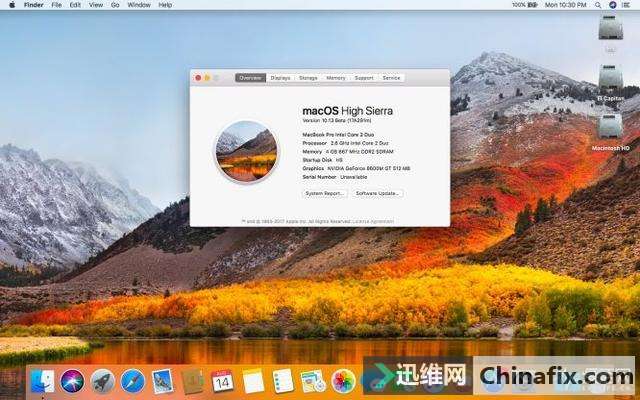Select the topmost unnamed drive on desktop
This screenshot has width=640, height=400.
point(611,33)
